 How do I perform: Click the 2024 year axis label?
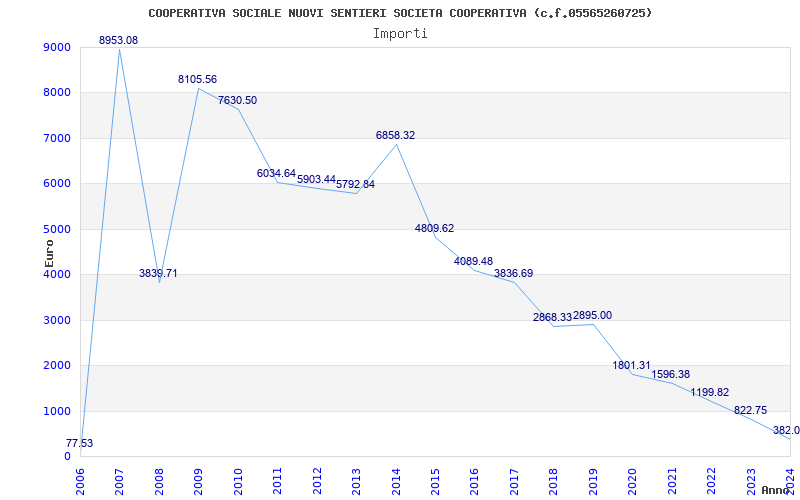(791, 481)
